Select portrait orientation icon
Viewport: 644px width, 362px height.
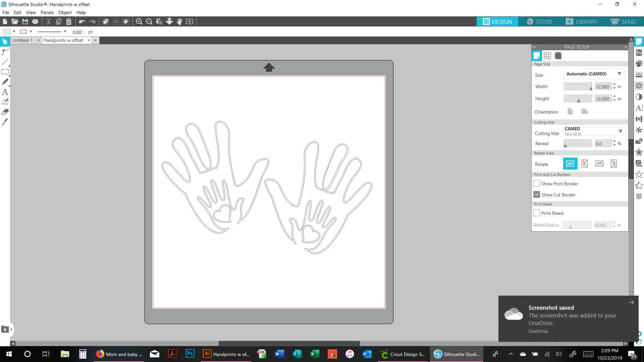[570, 111]
